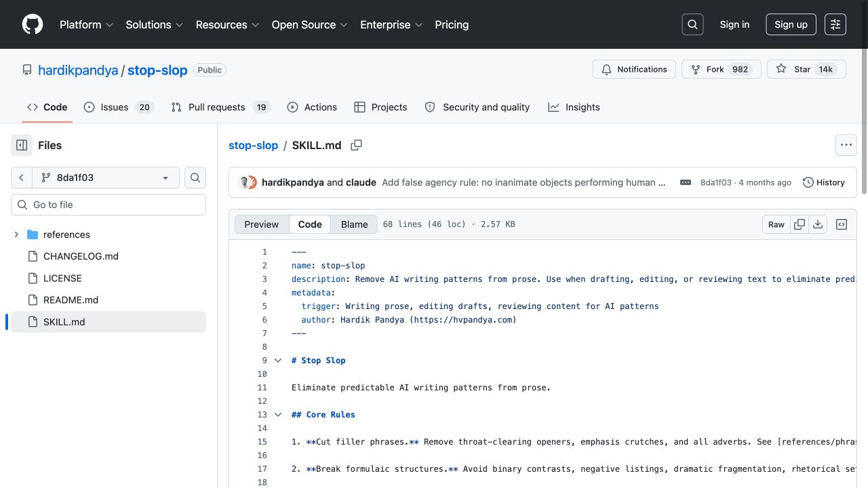Open the search magnifier in header
Viewport: 868px width, 488px height.
(692, 24)
